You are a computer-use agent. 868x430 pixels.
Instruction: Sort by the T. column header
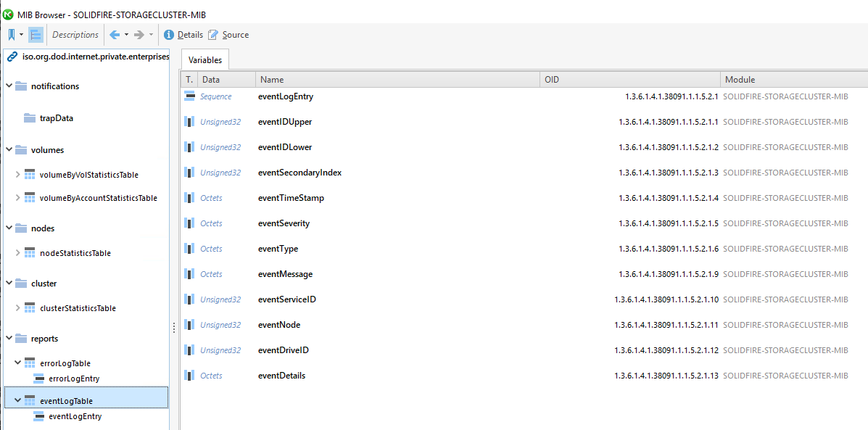point(189,80)
